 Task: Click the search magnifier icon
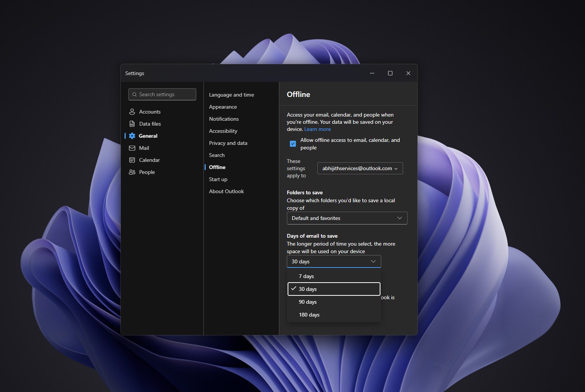coord(134,94)
